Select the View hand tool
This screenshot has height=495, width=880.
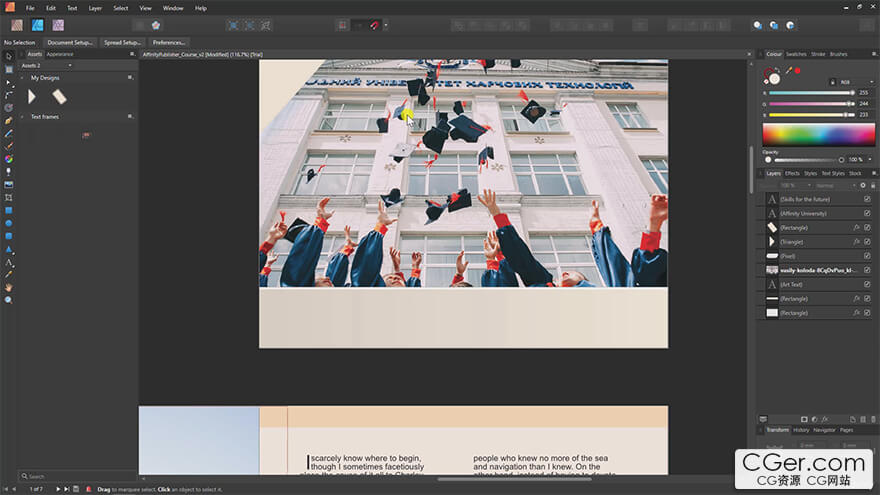pyautogui.click(x=8, y=287)
